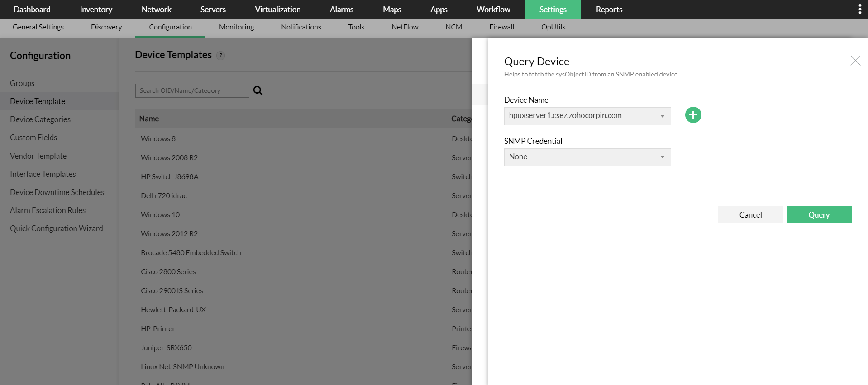Open the three-dot more options menu
The height and width of the screenshot is (385, 868).
(x=860, y=10)
